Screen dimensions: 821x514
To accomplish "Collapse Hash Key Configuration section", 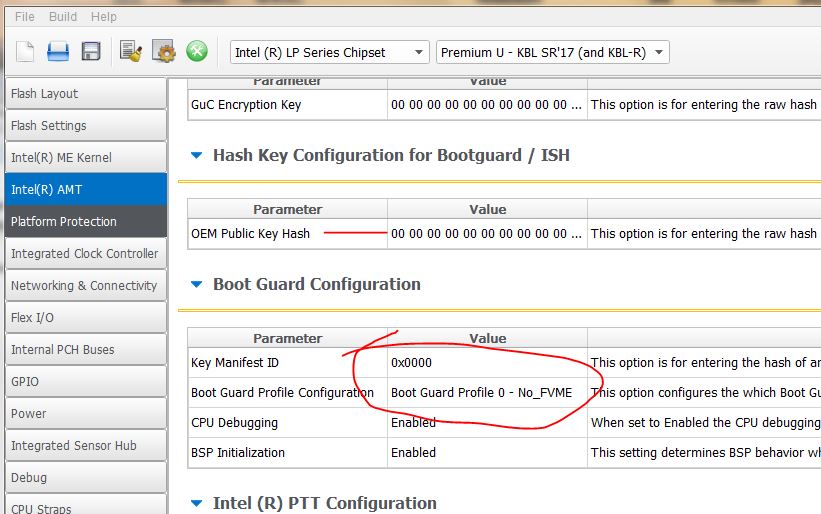I will pos(195,155).
